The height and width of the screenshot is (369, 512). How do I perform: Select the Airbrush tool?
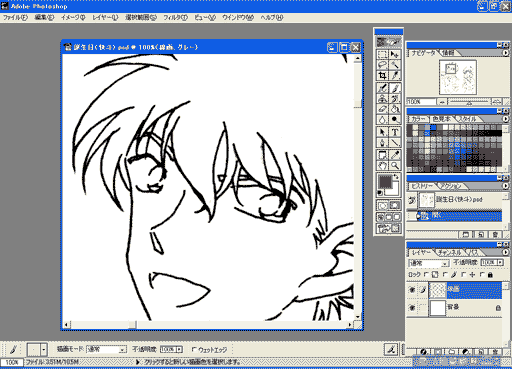click(382, 88)
